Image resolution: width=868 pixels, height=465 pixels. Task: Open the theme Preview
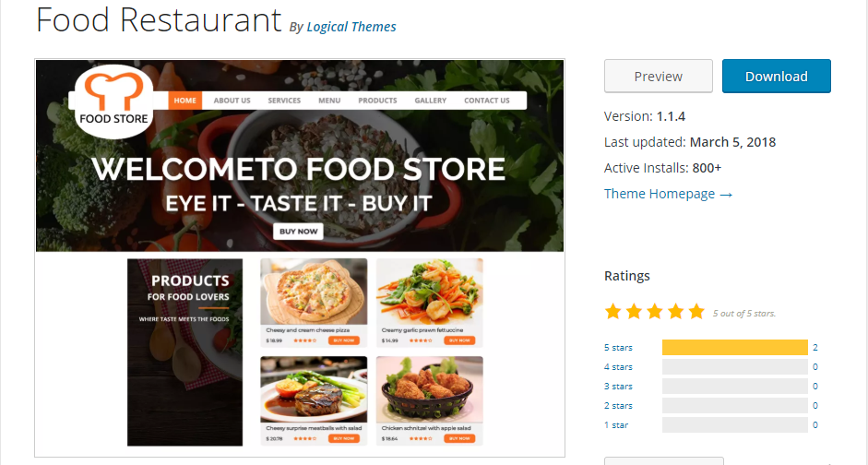(659, 76)
